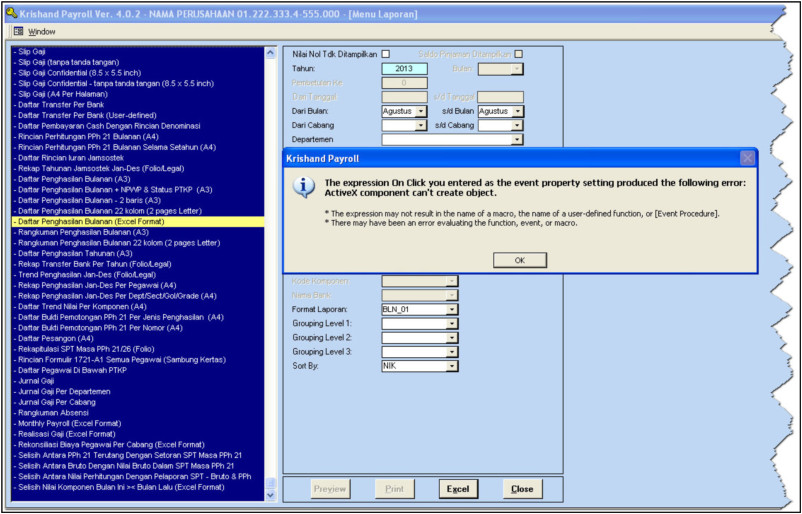
Task: Select 'Realisasi Gaji (Excel Format)' report
Action: click(x=138, y=434)
